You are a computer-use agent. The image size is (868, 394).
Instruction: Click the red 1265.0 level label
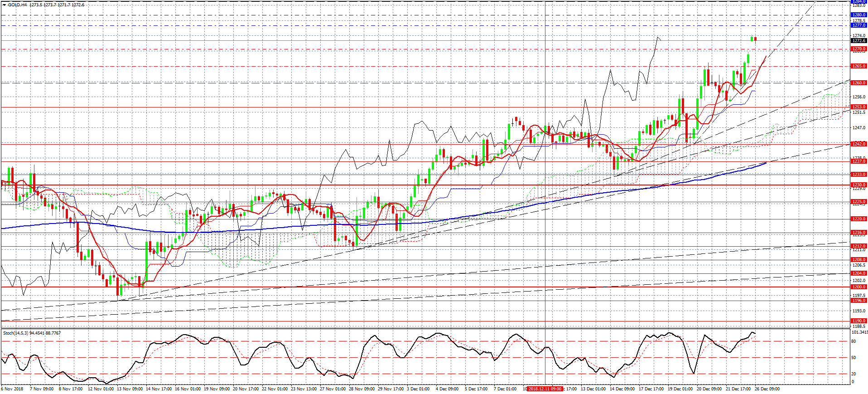point(858,66)
